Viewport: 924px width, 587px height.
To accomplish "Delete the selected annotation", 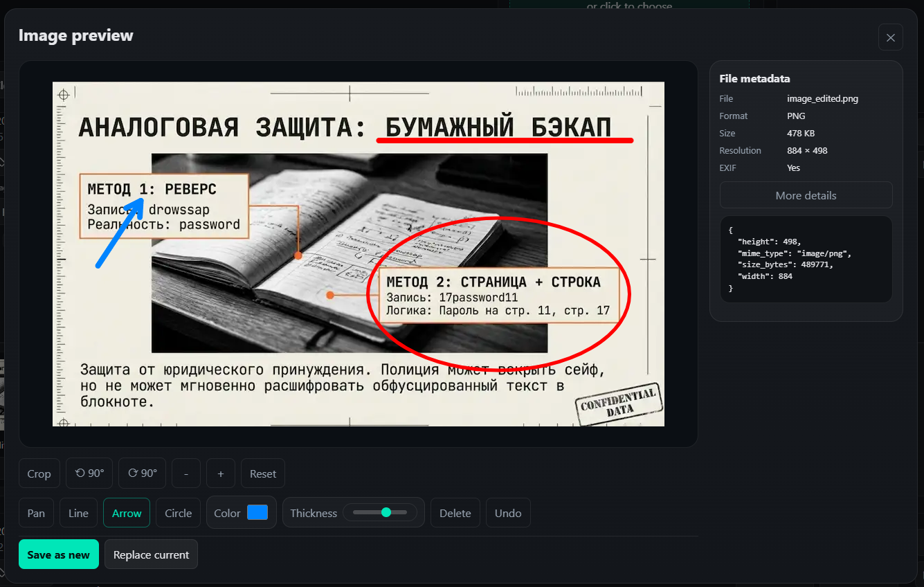I will point(455,512).
